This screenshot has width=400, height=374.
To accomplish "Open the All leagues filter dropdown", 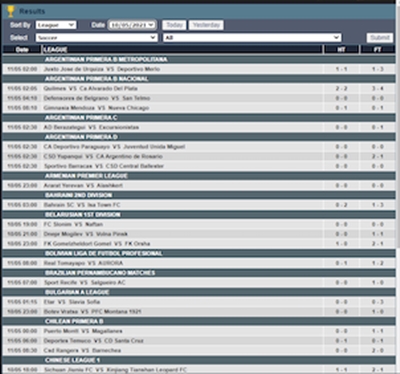I will coord(252,38).
